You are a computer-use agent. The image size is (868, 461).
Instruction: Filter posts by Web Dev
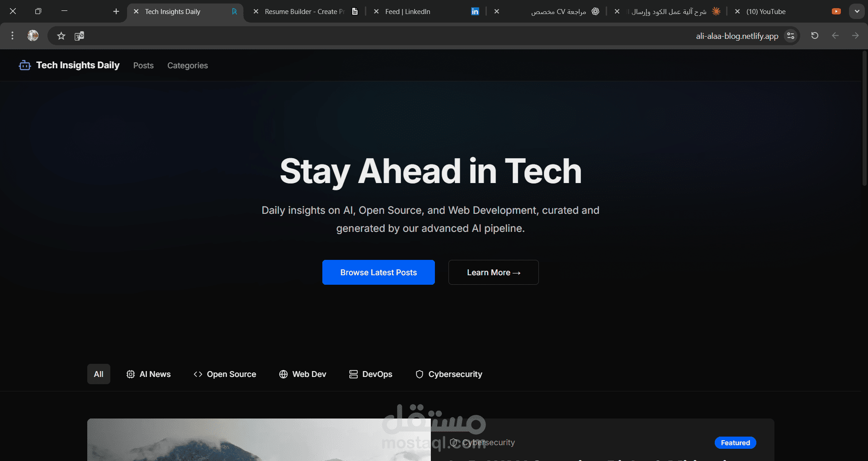click(x=302, y=374)
